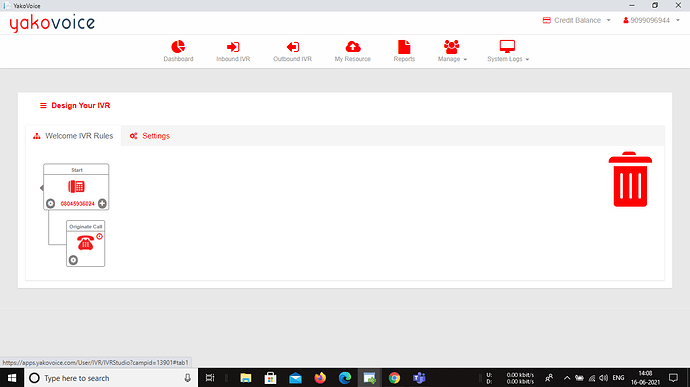This screenshot has height=387, width=690.
Task: Click the red trash bin icon
Action: point(630,179)
